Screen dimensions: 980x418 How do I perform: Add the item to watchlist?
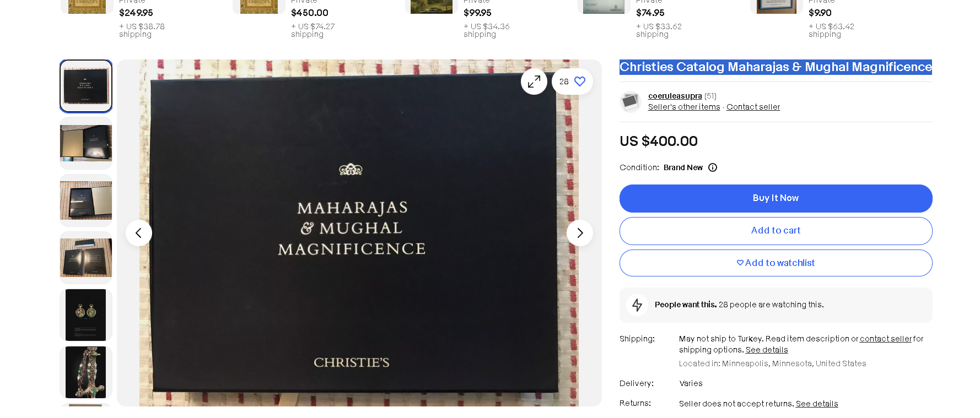(x=776, y=263)
